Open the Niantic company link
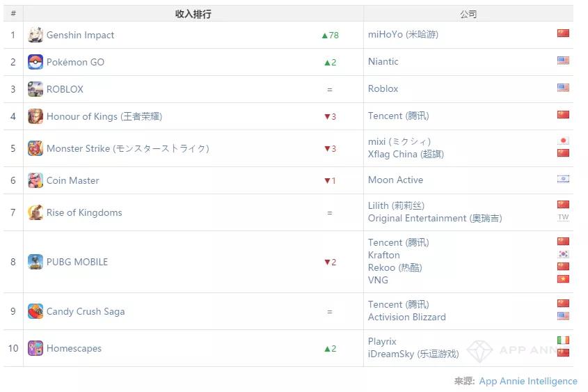The image size is (588, 392). (x=383, y=61)
